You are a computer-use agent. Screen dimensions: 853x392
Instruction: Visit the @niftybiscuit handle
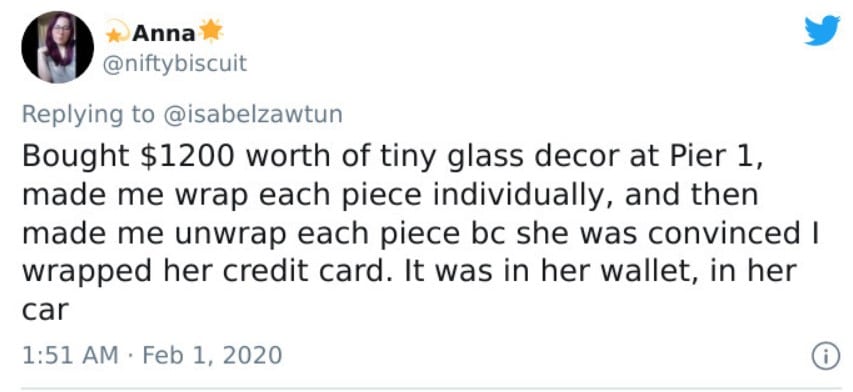tap(175, 64)
